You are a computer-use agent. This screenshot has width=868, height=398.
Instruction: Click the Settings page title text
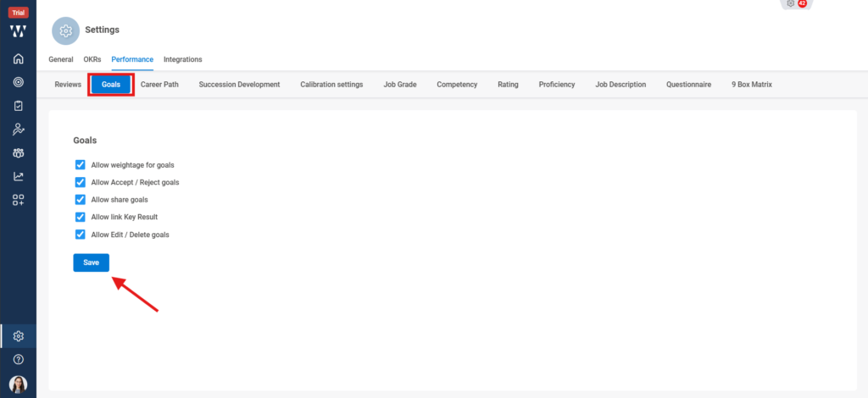click(103, 30)
